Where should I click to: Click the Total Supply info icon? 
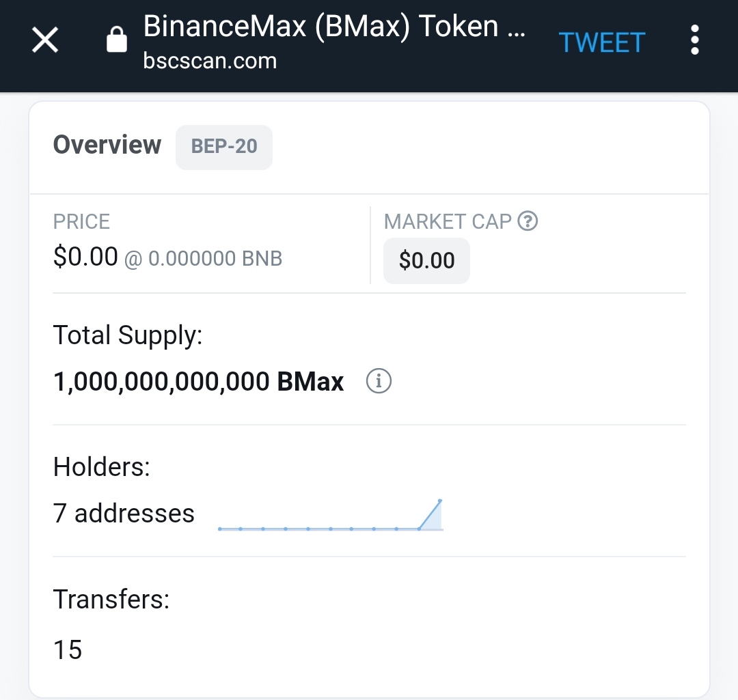pyautogui.click(x=379, y=380)
